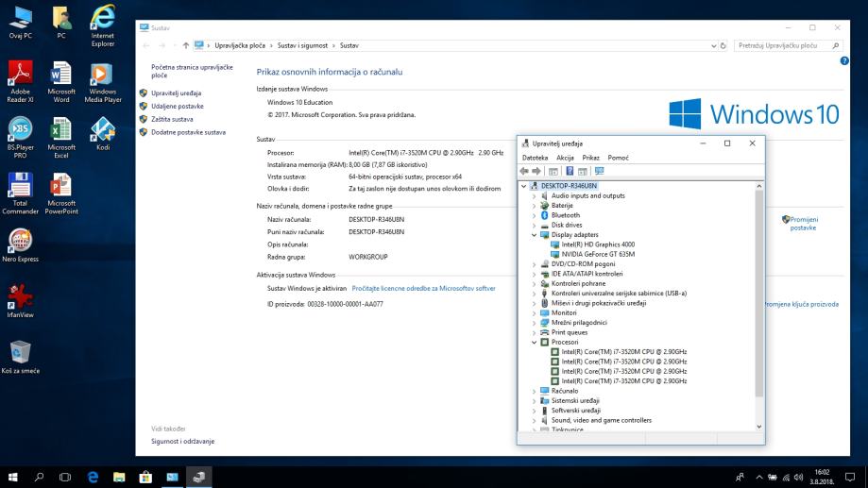Collapse the Display adapters node
The image size is (868, 488).
[534, 235]
